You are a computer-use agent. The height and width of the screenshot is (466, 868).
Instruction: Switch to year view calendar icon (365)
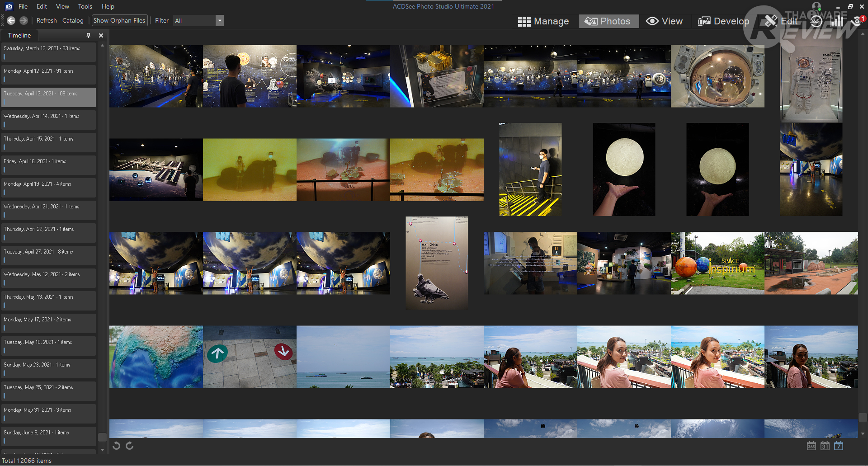point(811,446)
